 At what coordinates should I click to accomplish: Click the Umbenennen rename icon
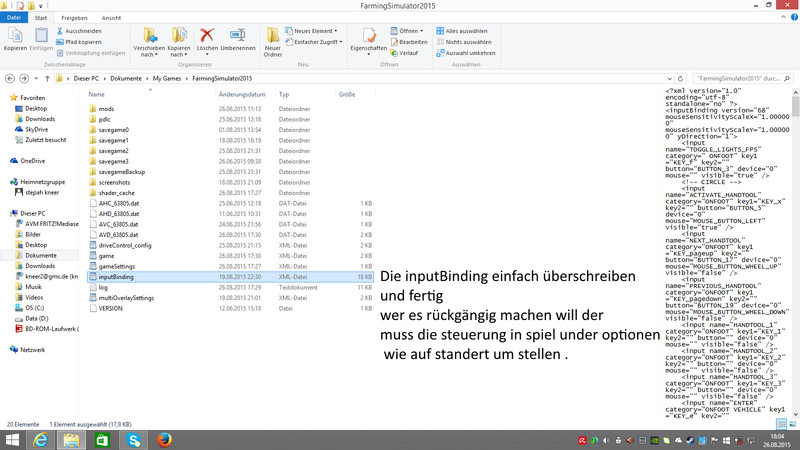[238, 36]
